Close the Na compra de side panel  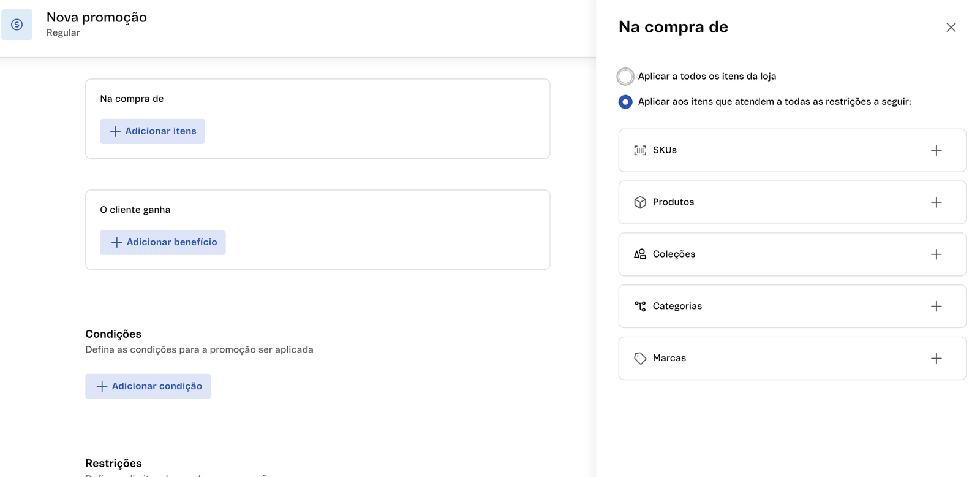point(951,28)
